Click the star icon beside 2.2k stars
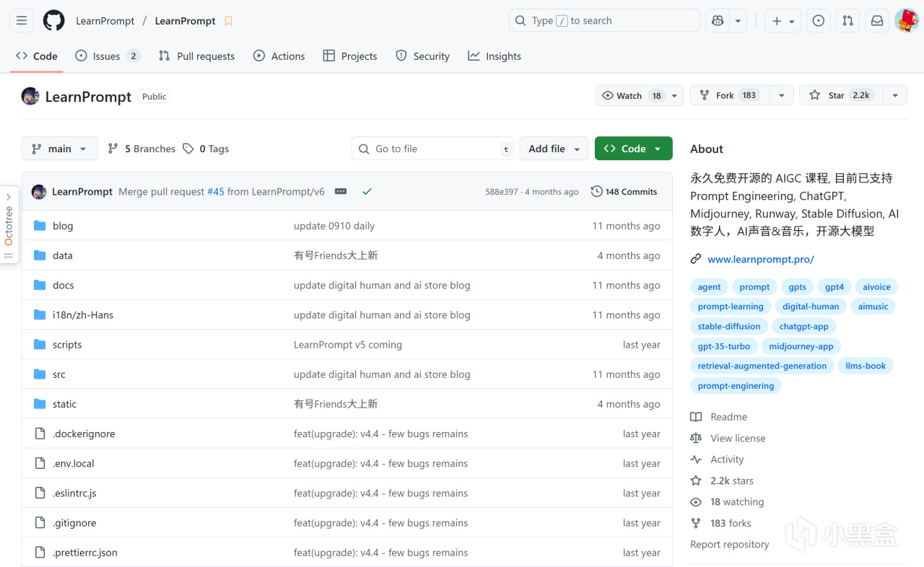 [x=696, y=480]
